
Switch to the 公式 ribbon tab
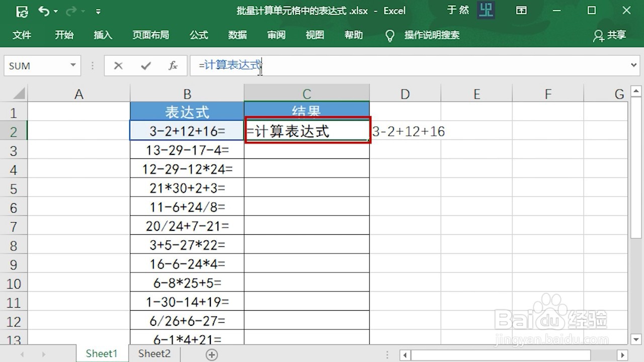(x=199, y=35)
